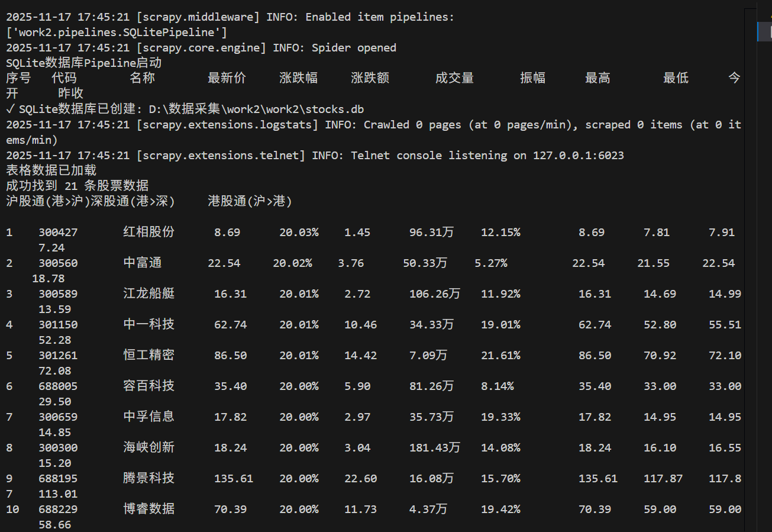Click the 最新价 column header
Viewport: 772px width, 532px height.
(x=227, y=78)
